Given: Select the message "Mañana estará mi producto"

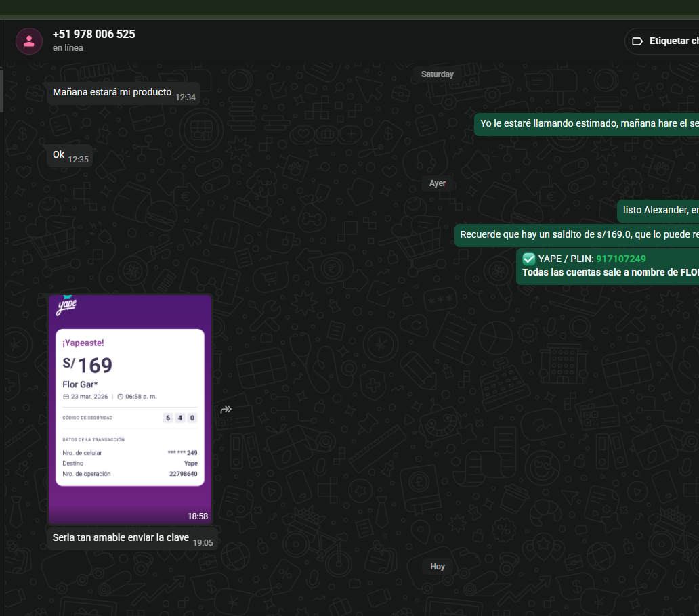Looking at the screenshot, I should 112,93.
